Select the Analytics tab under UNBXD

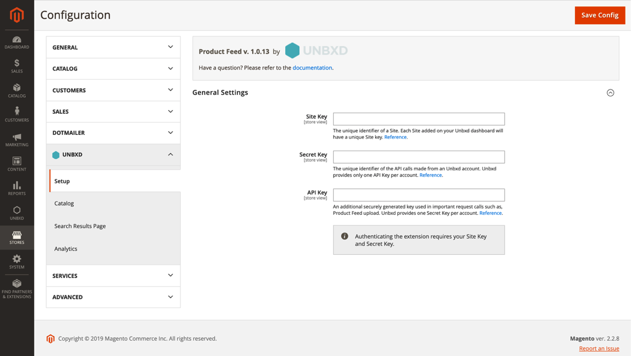(x=115, y=249)
